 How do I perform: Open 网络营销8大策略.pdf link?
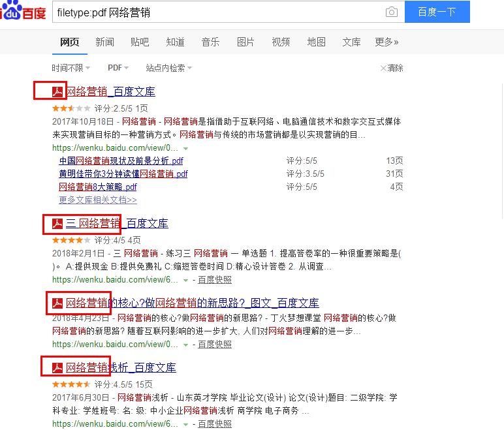point(98,187)
